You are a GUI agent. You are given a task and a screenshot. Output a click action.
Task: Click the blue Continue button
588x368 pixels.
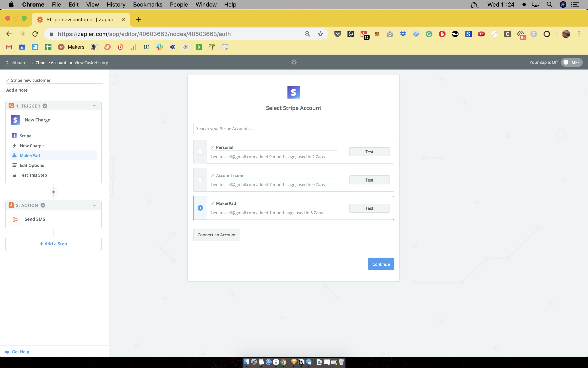(381, 264)
